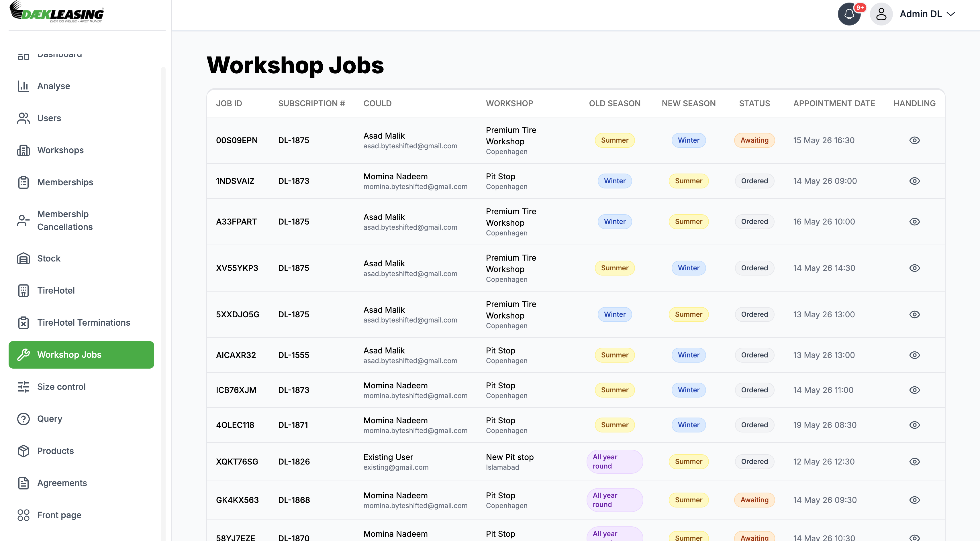Viewport: 980px width, 541px height.
Task: Click the Users sidebar icon
Action: tap(23, 118)
